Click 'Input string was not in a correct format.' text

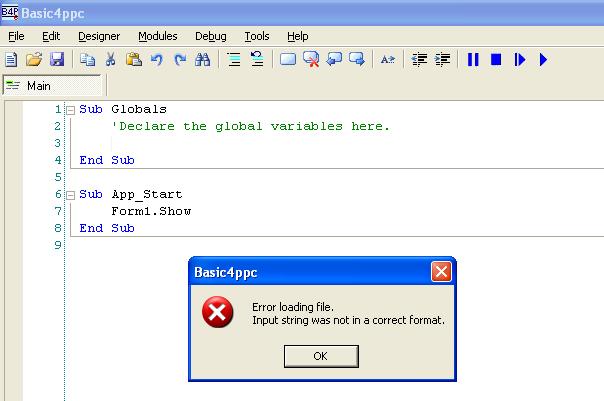[x=348, y=320]
